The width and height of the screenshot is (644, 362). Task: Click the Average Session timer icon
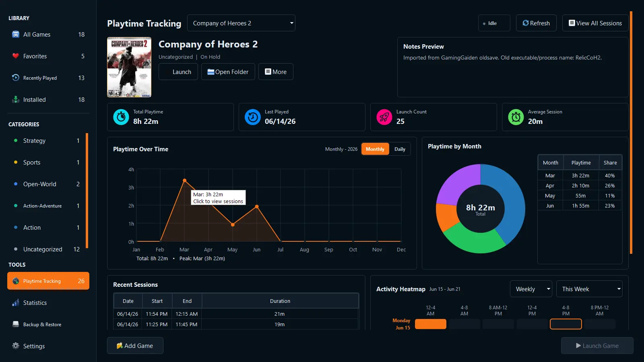tap(516, 117)
